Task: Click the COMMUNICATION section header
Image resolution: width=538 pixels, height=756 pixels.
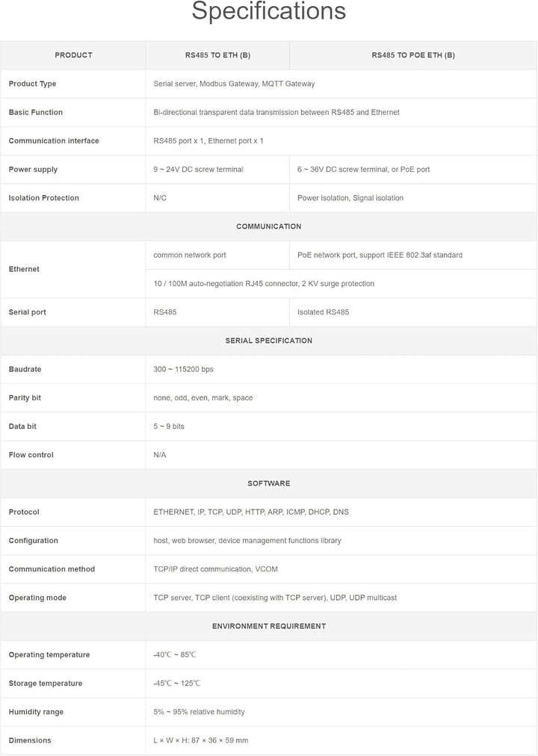Action: tap(268, 226)
